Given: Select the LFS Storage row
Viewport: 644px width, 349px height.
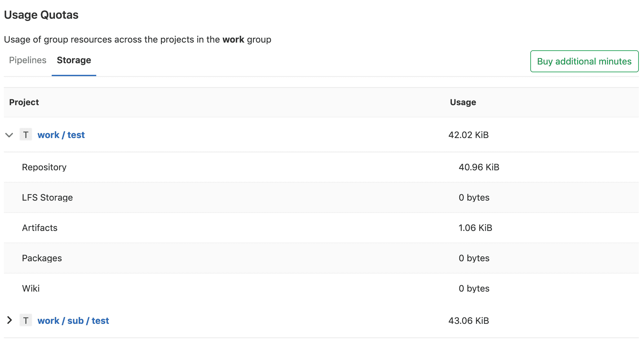Looking at the screenshot, I should click(47, 197).
